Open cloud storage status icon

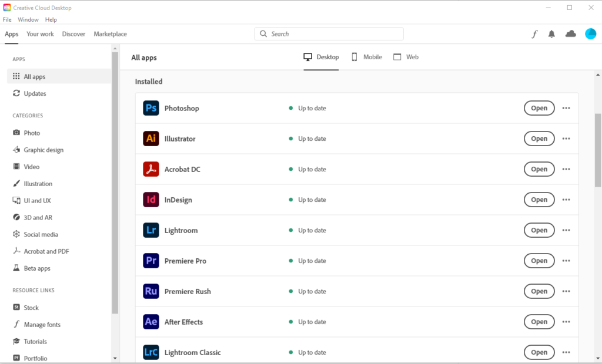(570, 33)
